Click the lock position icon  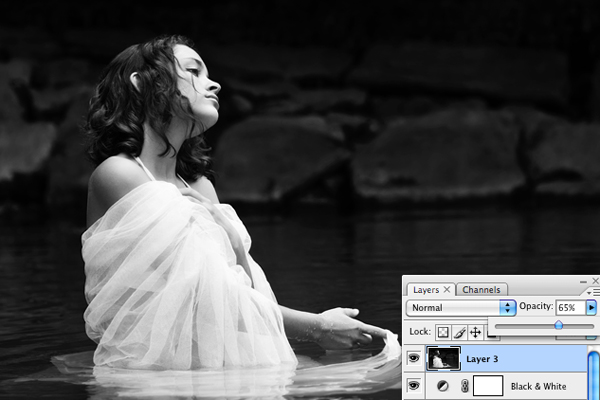pyautogui.click(x=475, y=332)
